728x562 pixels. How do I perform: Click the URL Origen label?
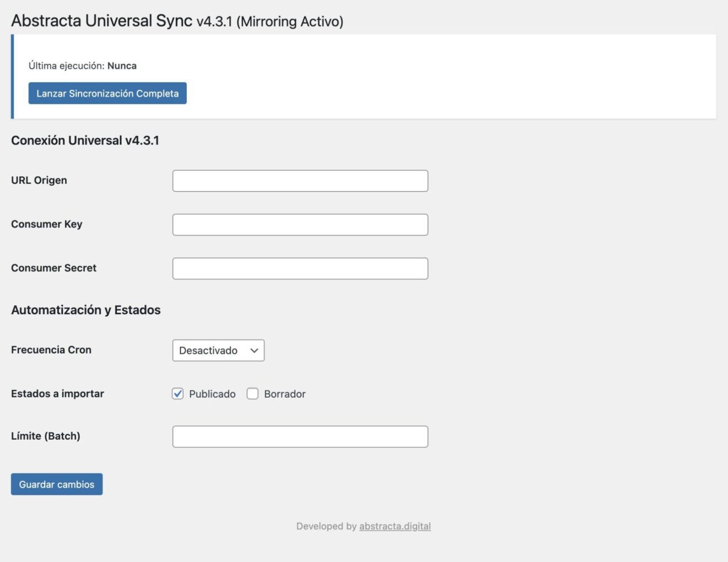39,180
